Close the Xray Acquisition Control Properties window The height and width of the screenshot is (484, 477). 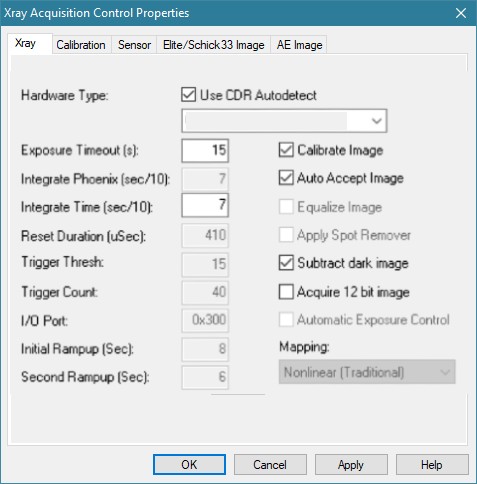coord(461,13)
